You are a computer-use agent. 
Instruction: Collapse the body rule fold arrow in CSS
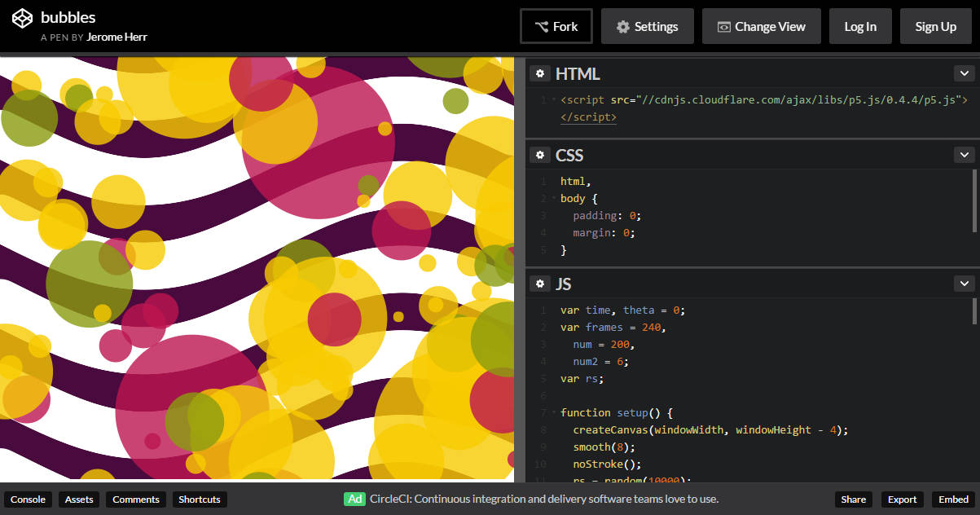click(554, 199)
